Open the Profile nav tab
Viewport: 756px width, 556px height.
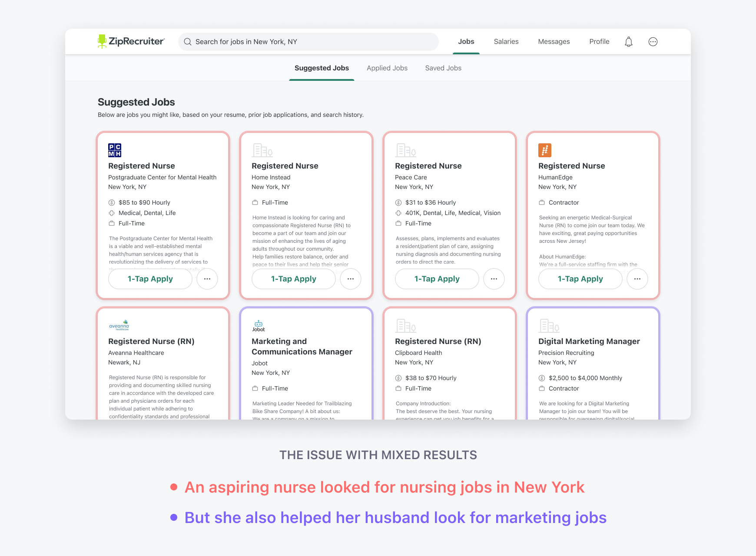coord(599,42)
